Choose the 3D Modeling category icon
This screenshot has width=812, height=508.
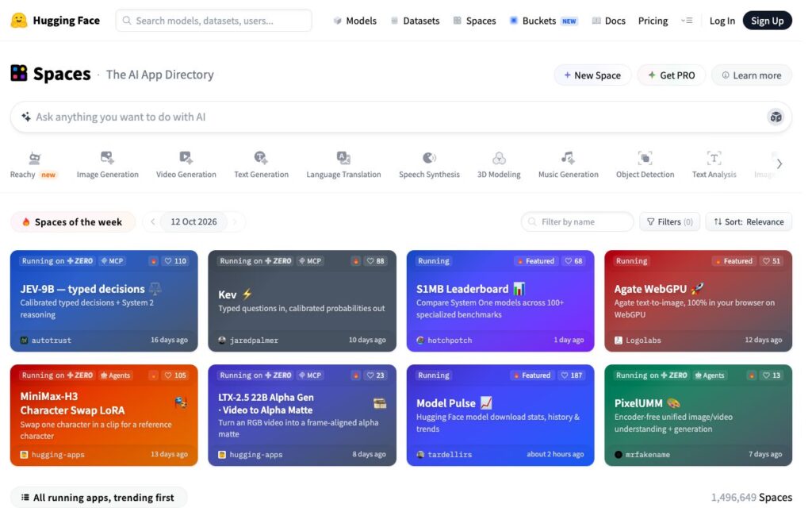tap(499, 158)
